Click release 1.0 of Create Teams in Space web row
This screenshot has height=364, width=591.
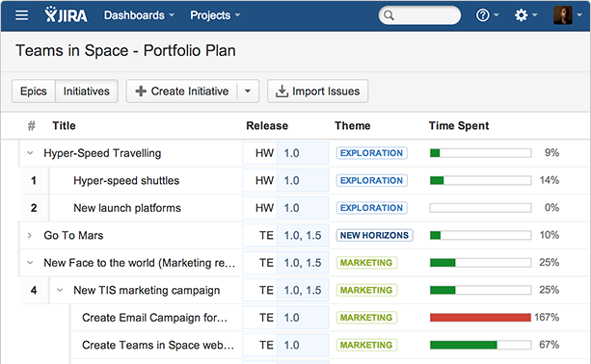(x=303, y=345)
